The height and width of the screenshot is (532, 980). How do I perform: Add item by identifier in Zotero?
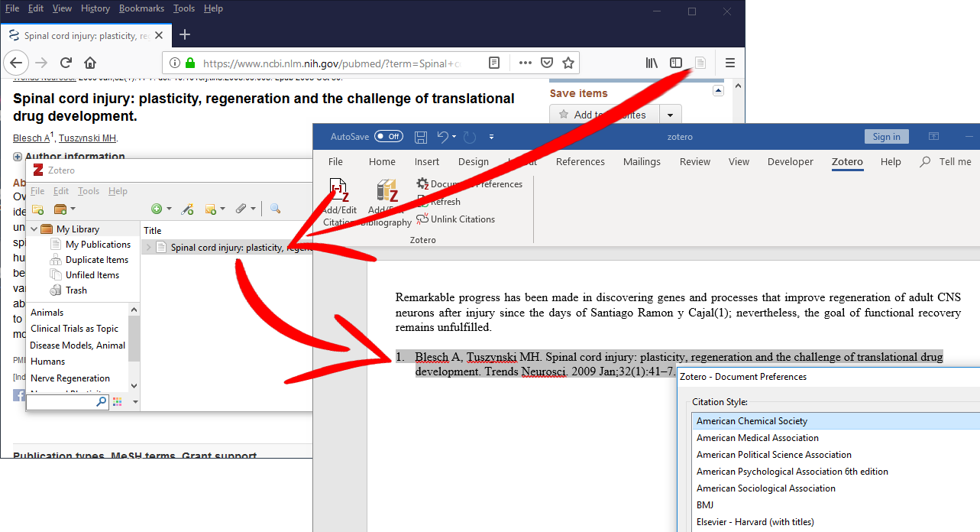(188, 209)
